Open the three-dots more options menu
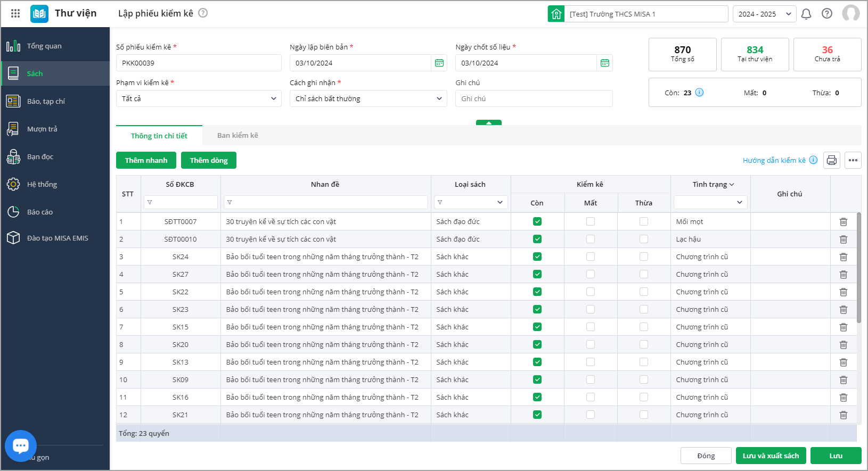The height and width of the screenshot is (471, 868). tap(853, 160)
